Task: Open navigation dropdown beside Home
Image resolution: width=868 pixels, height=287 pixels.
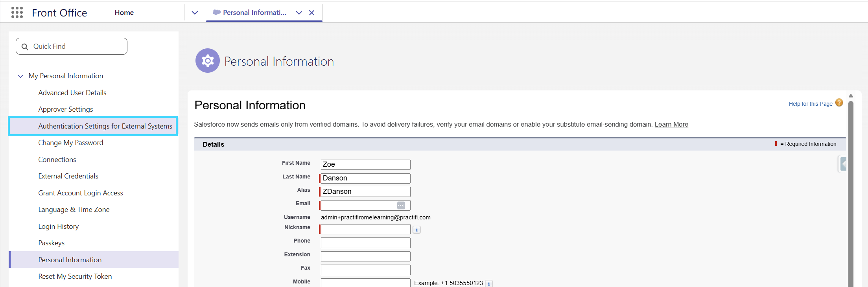Action: point(195,13)
